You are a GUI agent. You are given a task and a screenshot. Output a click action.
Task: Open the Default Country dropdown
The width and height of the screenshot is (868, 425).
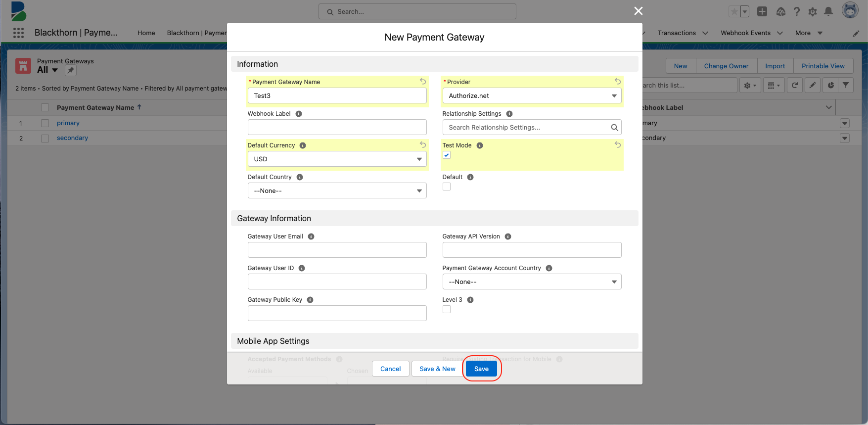click(337, 190)
